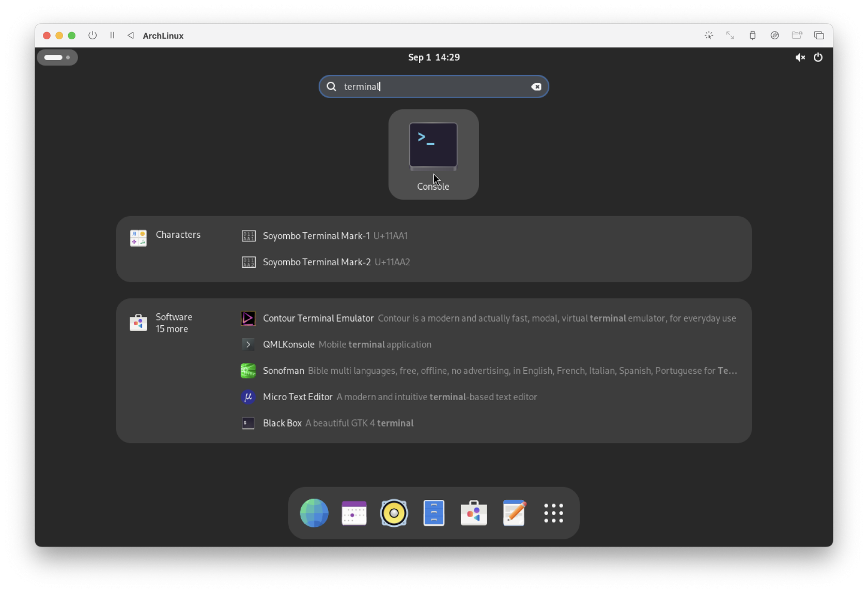Select Soyombo Terminal Mark-2 character
This screenshot has width=868, height=593.
[x=326, y=262]
